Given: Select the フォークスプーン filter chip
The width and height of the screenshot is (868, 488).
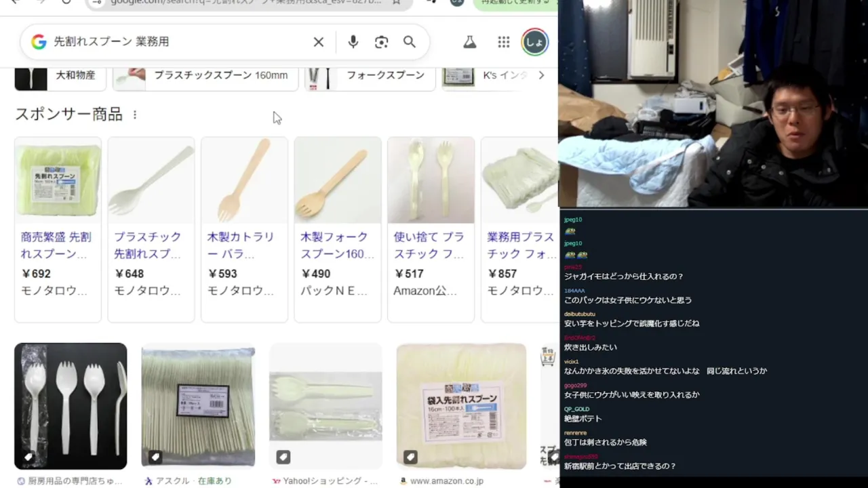Looking at the screenshot, I should pos(370,76).
